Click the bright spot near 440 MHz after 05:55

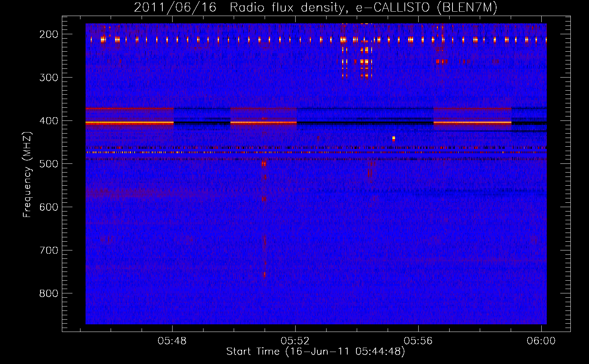click(394, 138)
